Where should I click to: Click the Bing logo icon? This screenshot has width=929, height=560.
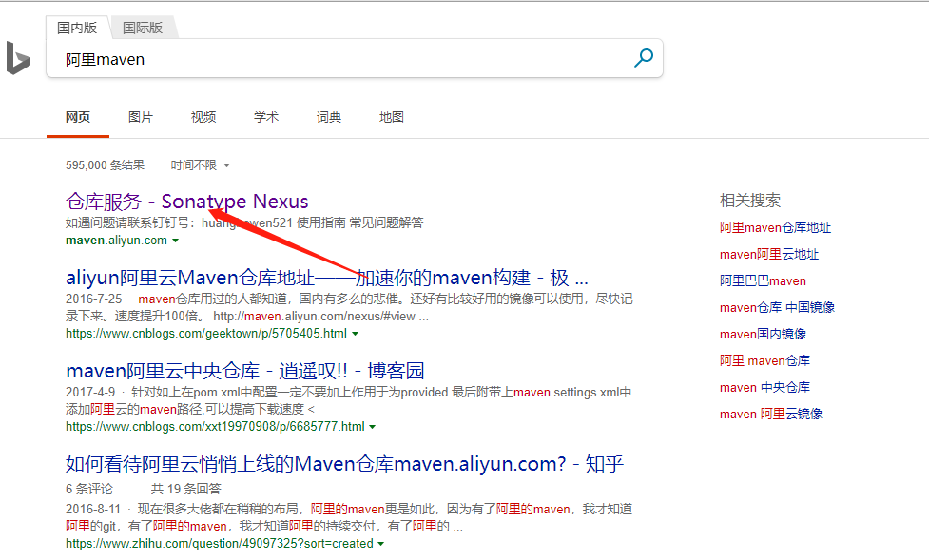click(x=18, y=58)
